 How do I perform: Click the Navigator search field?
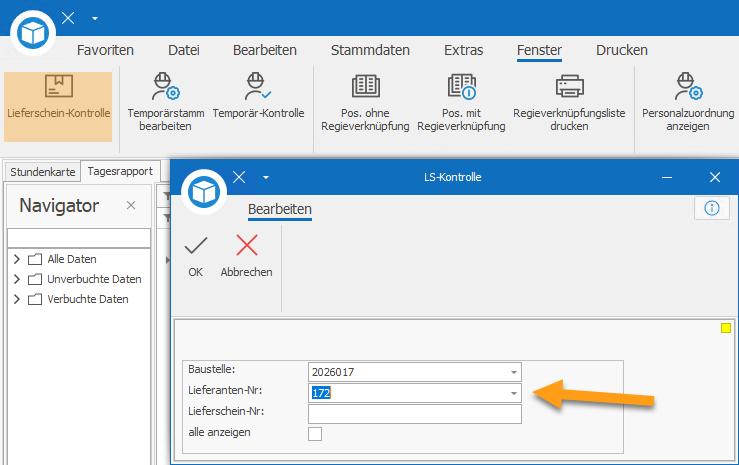coord(79,238)
